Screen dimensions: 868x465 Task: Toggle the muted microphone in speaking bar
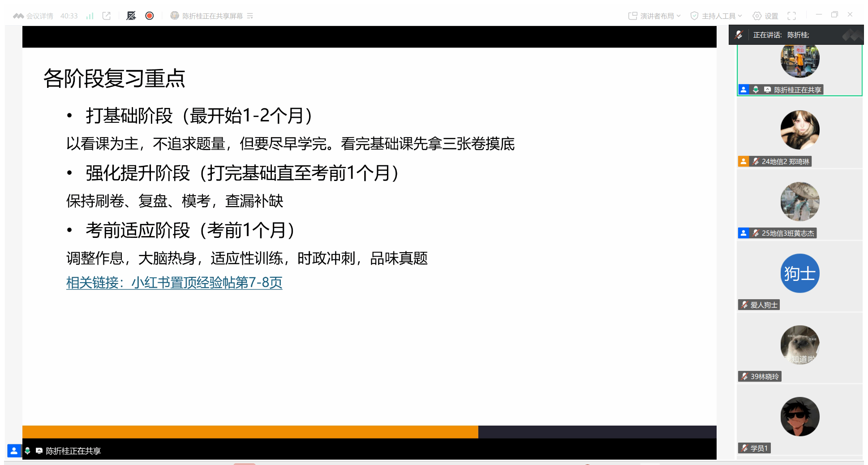tap(739, 35)
